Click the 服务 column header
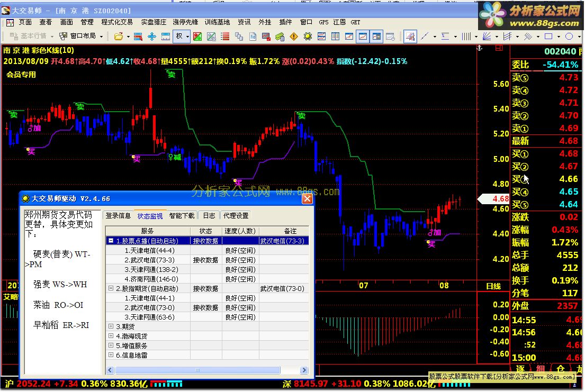The height and width of the screenshot is (392, 585). [x=148, y=231]
